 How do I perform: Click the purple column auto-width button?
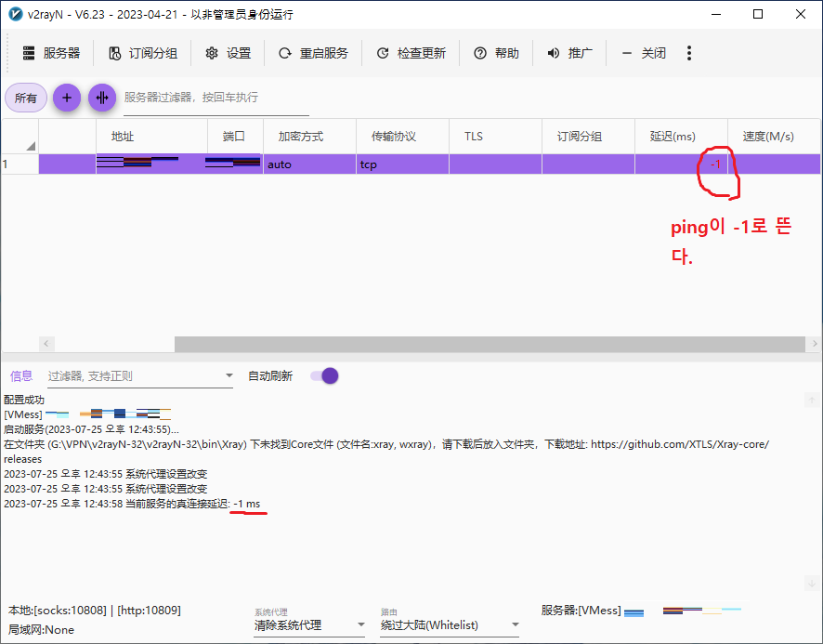[x=102, y=98]
